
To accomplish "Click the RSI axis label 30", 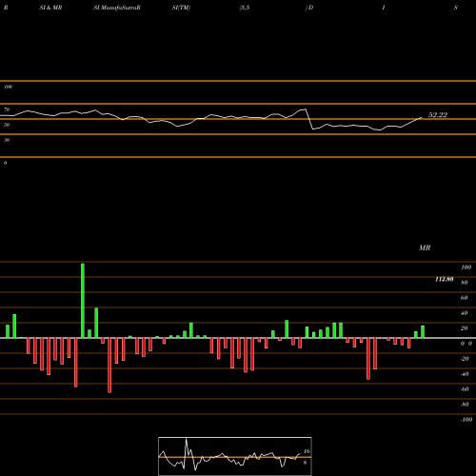I will 7,140.
